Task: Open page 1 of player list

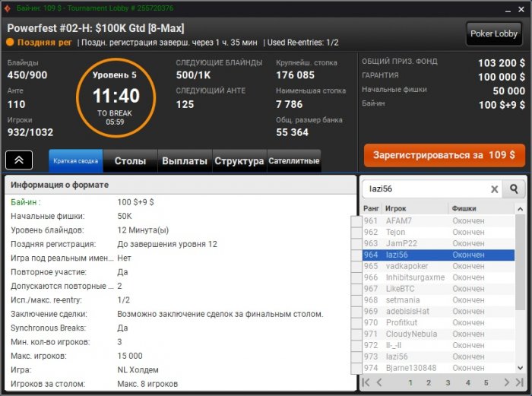Action: [410, 383]
